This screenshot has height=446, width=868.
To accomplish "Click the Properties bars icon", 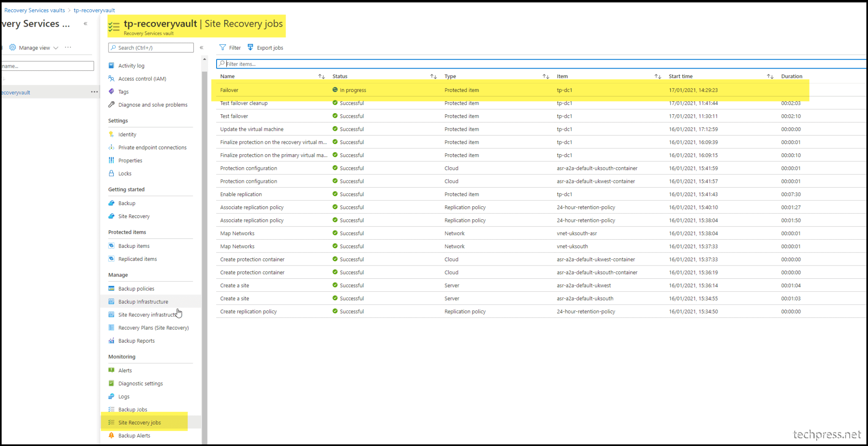I will [x=111, y=160].
